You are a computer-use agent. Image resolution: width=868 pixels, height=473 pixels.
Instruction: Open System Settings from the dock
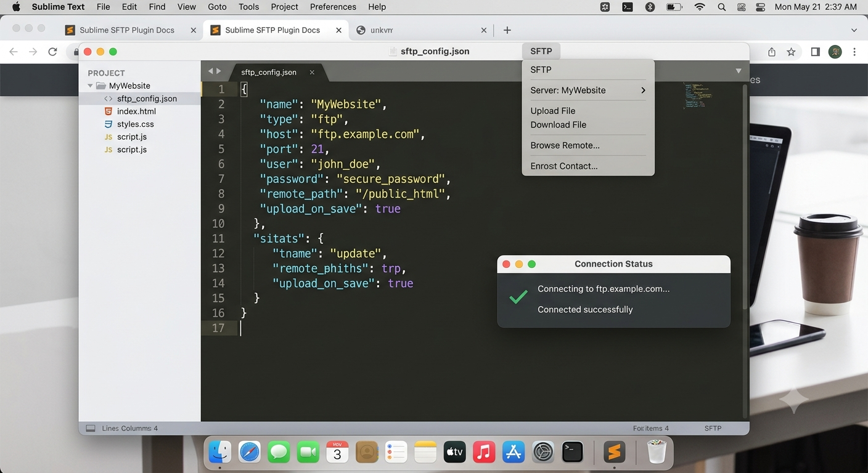coord(543,453)
